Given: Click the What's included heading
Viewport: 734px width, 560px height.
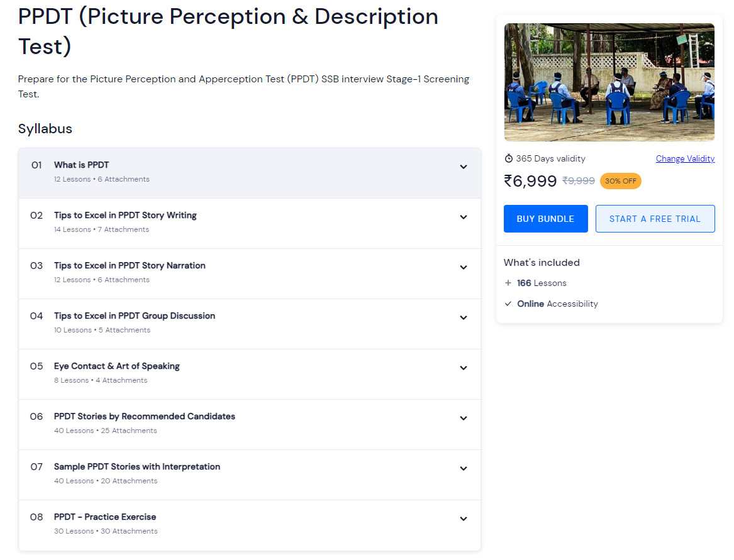Looking at the screenshot, I should click(542, 263).
